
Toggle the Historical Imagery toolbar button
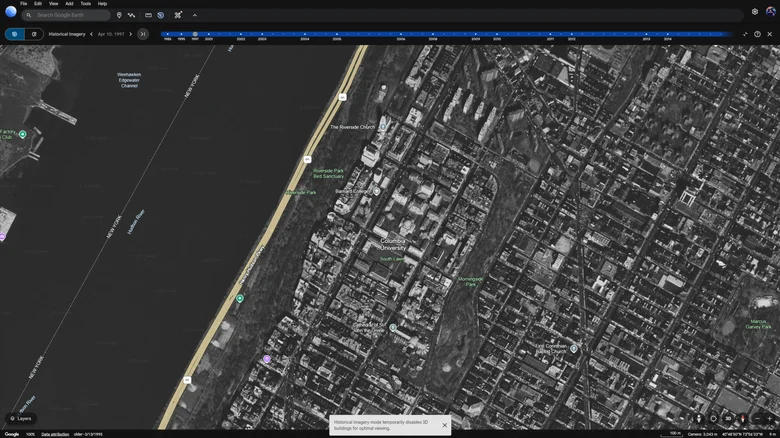pyautogui.click(x=161, y=15)
